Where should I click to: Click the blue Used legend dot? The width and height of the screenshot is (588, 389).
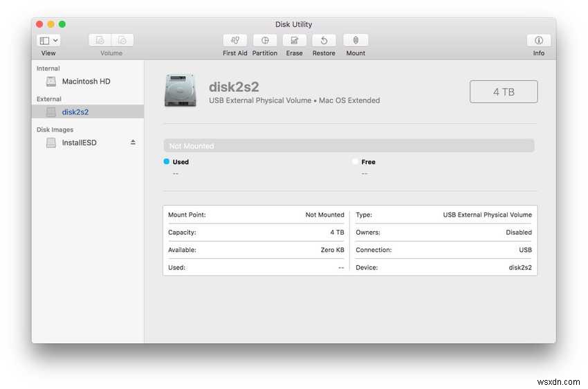pos(167,161)
